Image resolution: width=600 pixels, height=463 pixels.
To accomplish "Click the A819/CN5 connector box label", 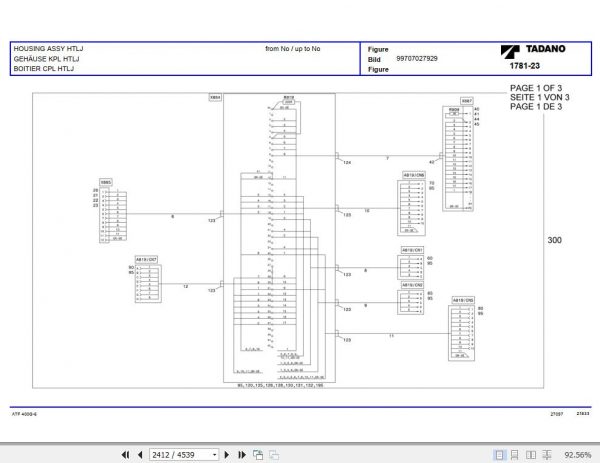I will [463, 300].
